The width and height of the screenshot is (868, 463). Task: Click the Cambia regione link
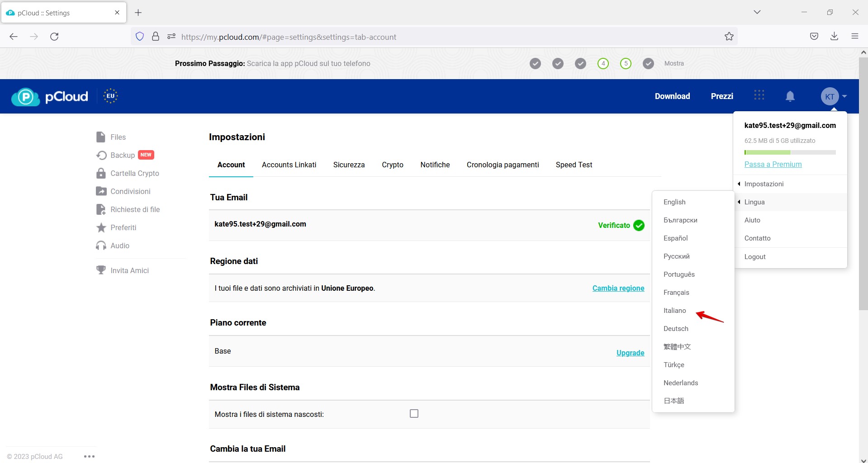[x=618, y=288]
